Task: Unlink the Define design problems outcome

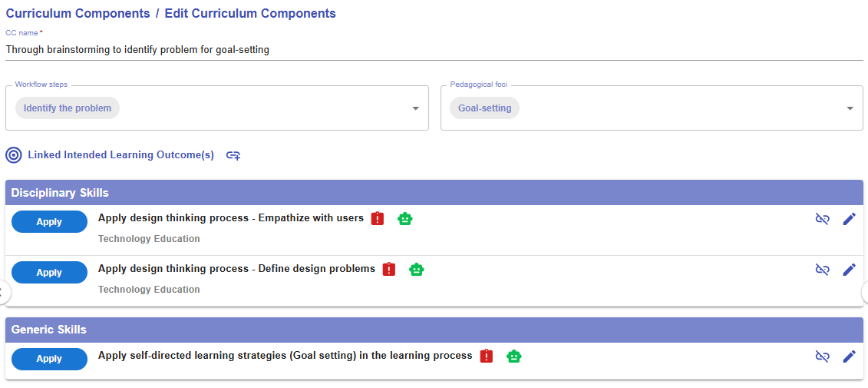Action: click(822, 270)
